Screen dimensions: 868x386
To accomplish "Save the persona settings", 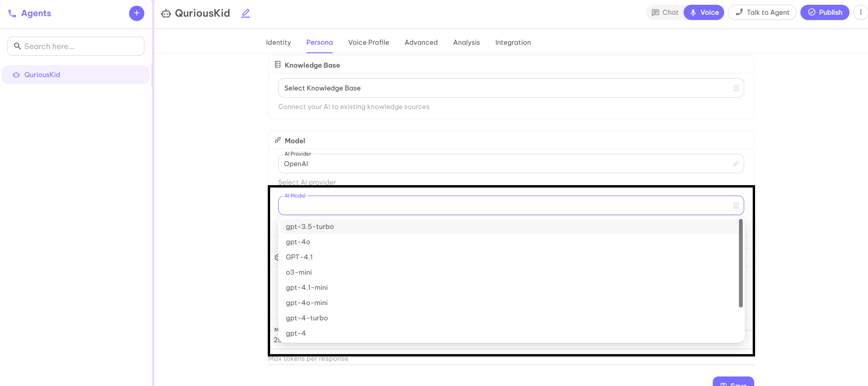I will [733, 382].
